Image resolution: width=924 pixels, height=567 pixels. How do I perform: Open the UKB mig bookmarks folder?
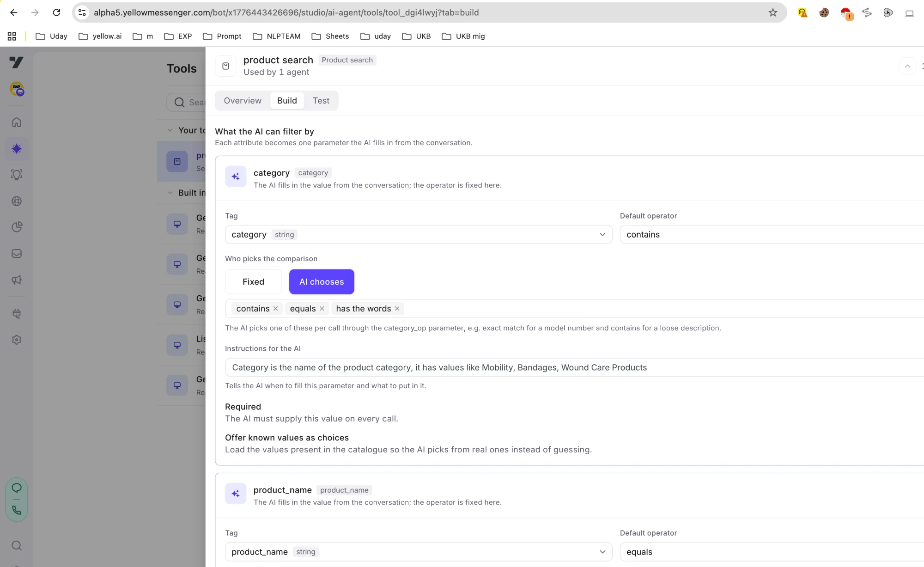pyautogui.click(x=463, y=36)
